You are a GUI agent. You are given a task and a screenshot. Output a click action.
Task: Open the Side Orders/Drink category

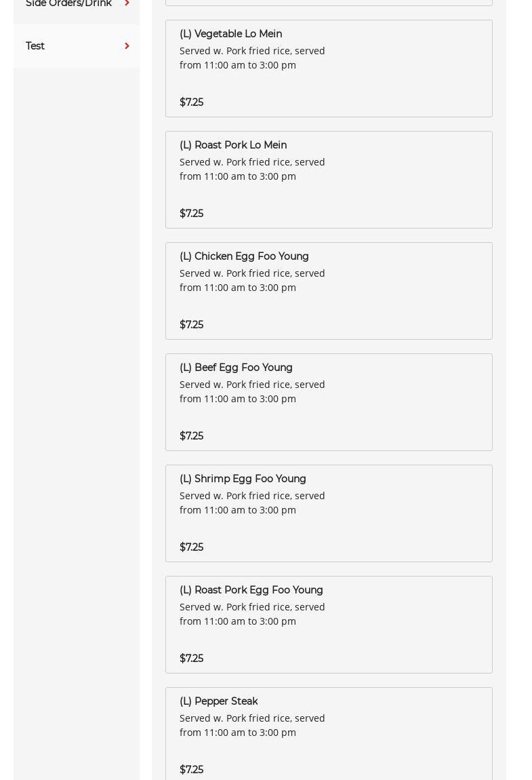(68, 4)
